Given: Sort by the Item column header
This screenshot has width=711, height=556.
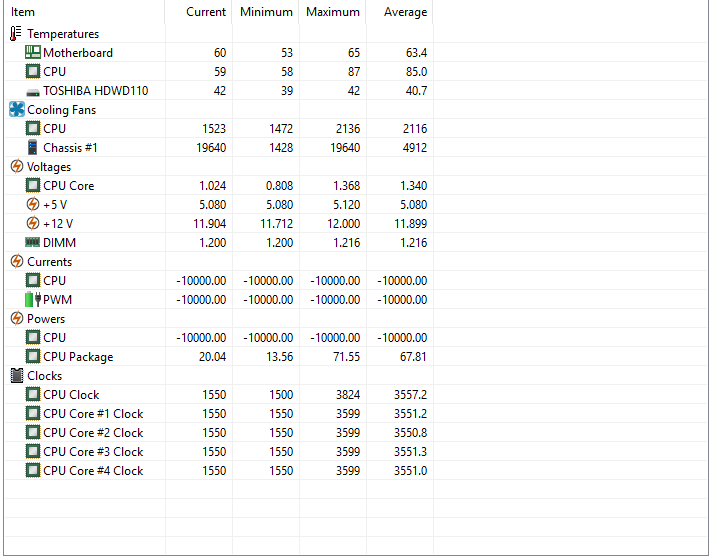Looking at the screenshot, I should click(85, 12).
